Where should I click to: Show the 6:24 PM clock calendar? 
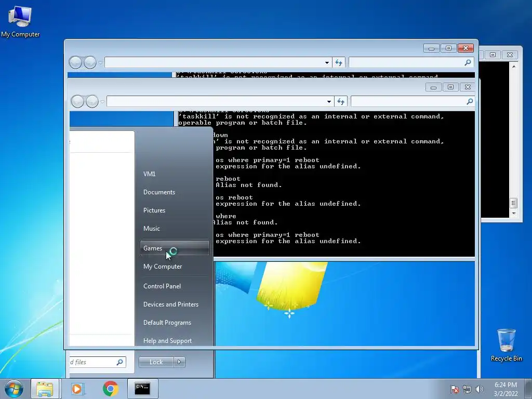coord(506,389)
